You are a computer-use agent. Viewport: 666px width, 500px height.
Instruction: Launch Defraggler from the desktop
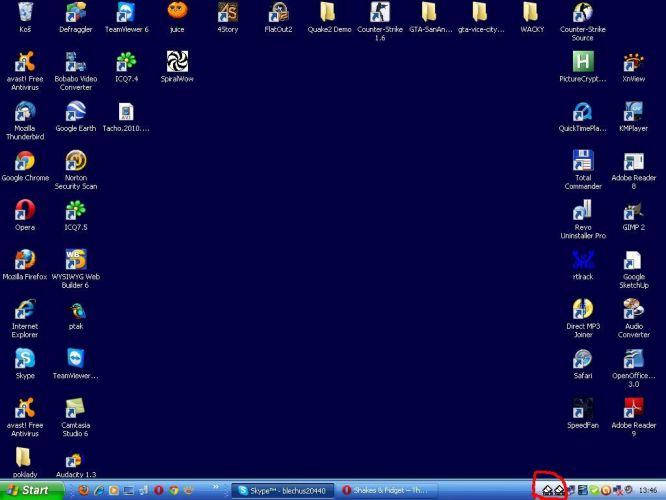[76, 17]
